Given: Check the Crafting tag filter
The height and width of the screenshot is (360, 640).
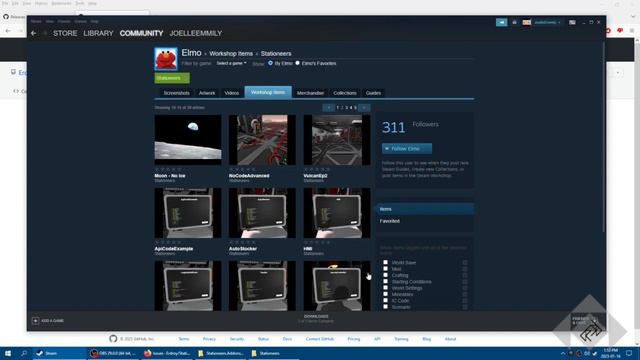Looking at the screenshot, I should (385, 275).
